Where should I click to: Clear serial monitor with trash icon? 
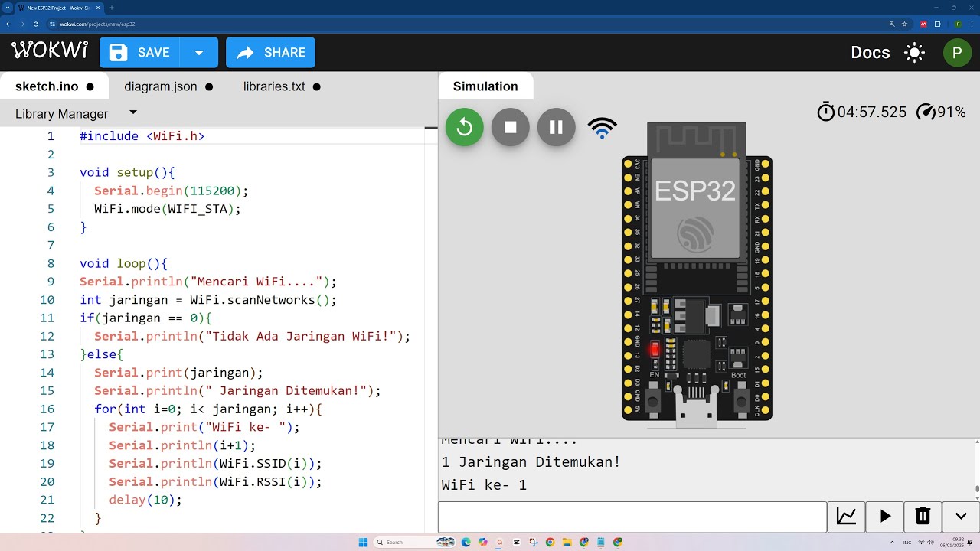(923, 517)
